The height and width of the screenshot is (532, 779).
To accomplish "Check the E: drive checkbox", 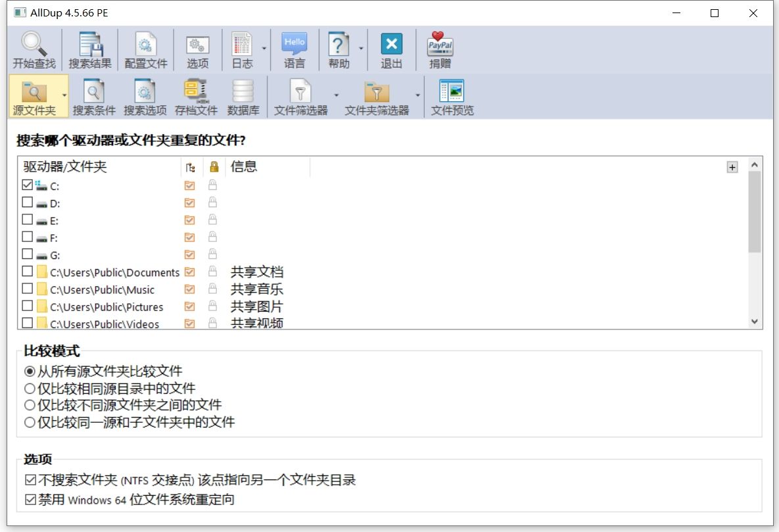I will 28,219.
